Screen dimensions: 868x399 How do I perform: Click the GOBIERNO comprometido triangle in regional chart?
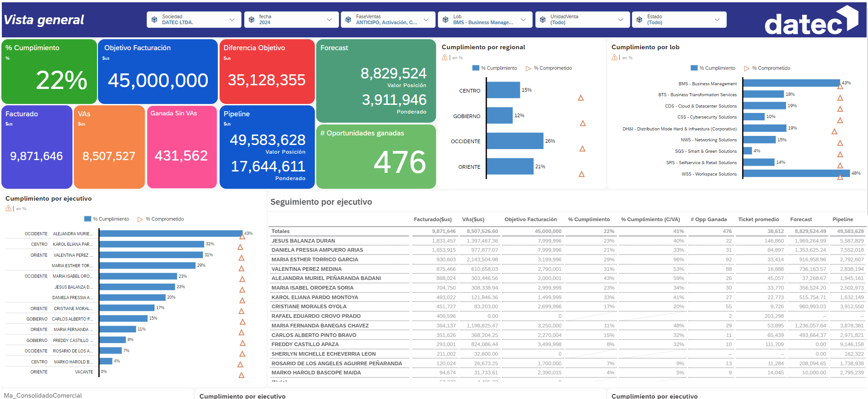point(583,123)
